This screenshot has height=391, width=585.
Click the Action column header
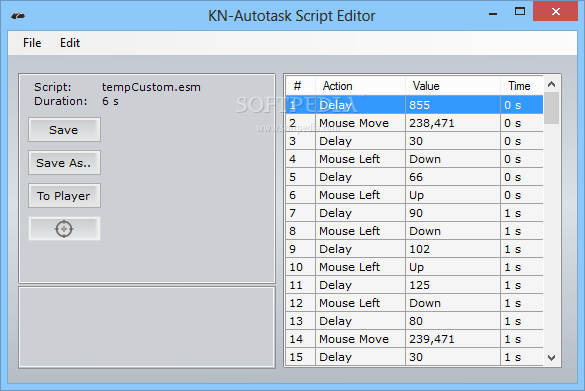[360, 86]
